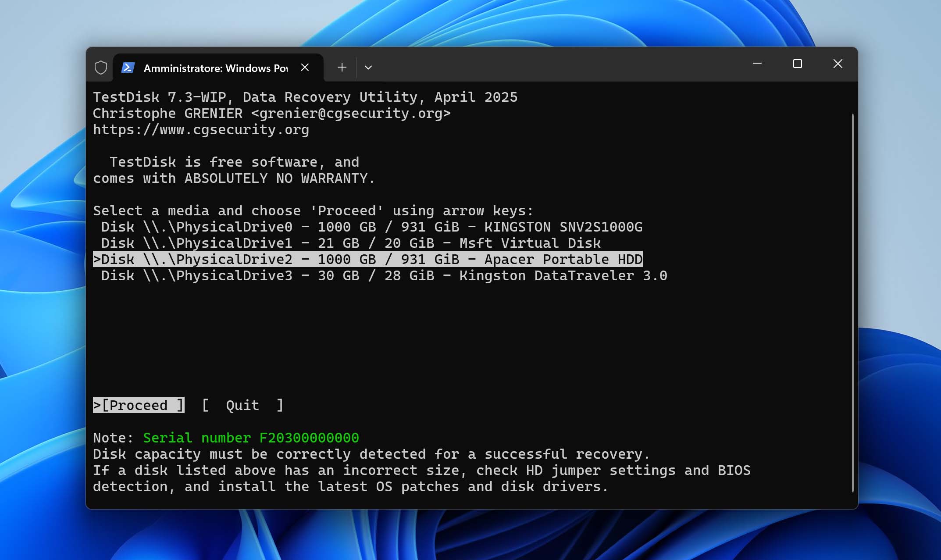Click the 'ABSOLUTELY NO WARRANTY' line
This screenshot has height=560, width=941.
pyautogui.click(x=234, y=178)
